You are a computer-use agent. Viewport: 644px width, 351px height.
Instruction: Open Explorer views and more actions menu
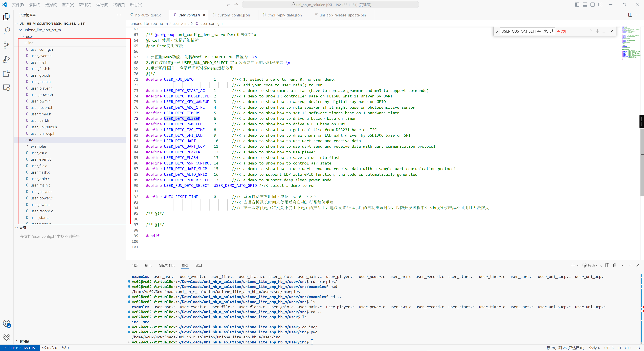tap(119, 15)
